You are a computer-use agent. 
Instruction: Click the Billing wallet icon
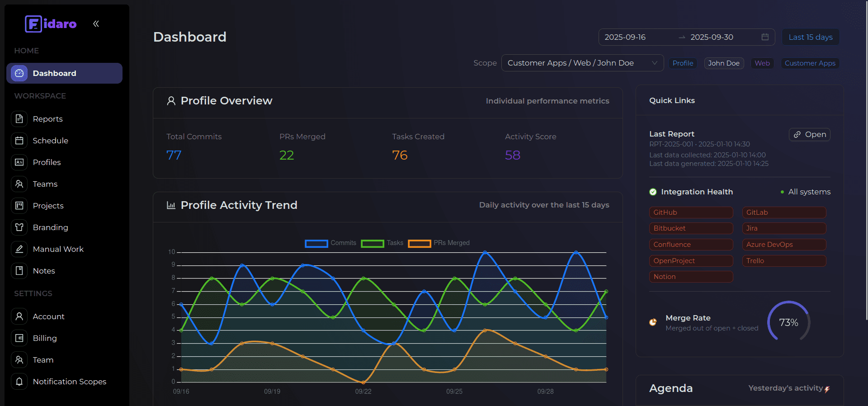click(19, 338)
